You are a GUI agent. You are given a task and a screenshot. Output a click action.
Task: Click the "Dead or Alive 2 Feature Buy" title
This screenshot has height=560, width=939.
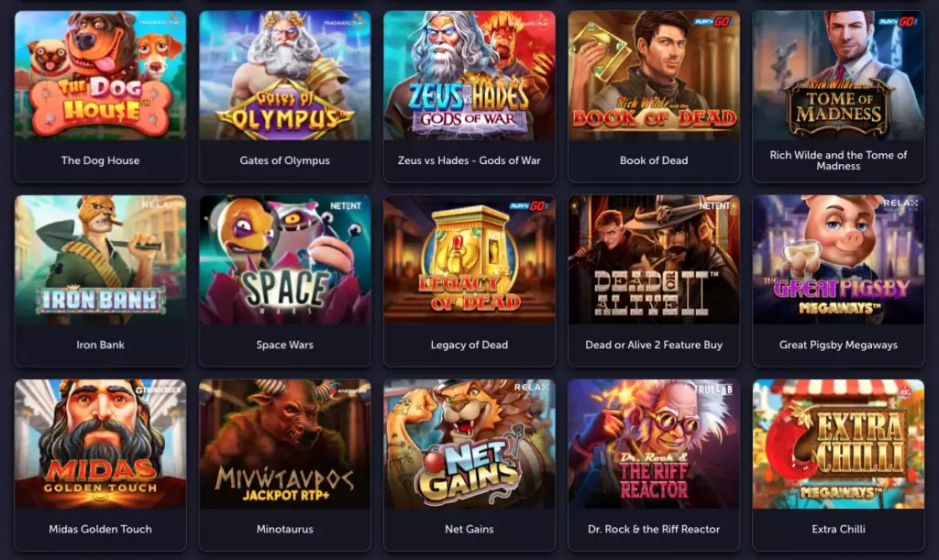pyautogui.click(x=653, y=345)
